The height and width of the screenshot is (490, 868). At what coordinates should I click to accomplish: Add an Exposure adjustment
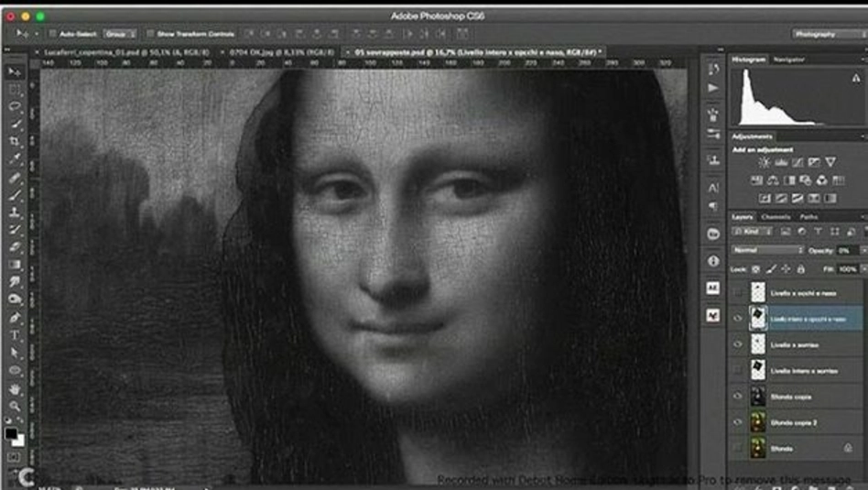click(x=814, y=162)
